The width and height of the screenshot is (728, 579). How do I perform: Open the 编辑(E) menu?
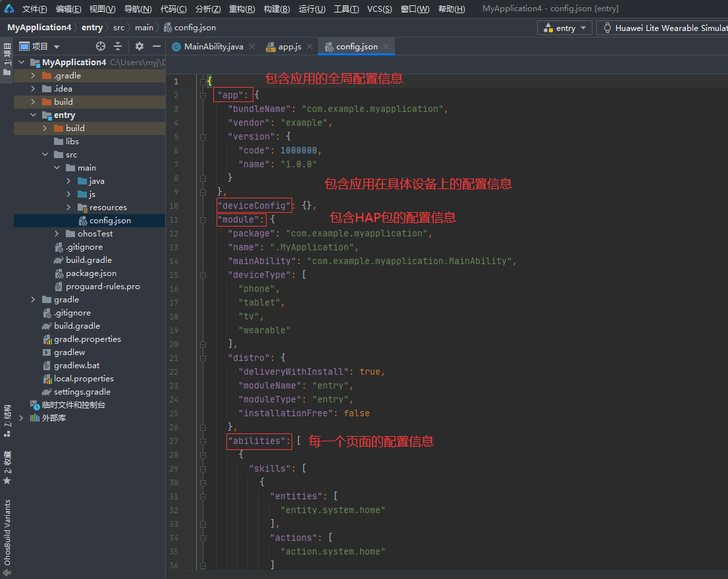click(x=68, y=9)
